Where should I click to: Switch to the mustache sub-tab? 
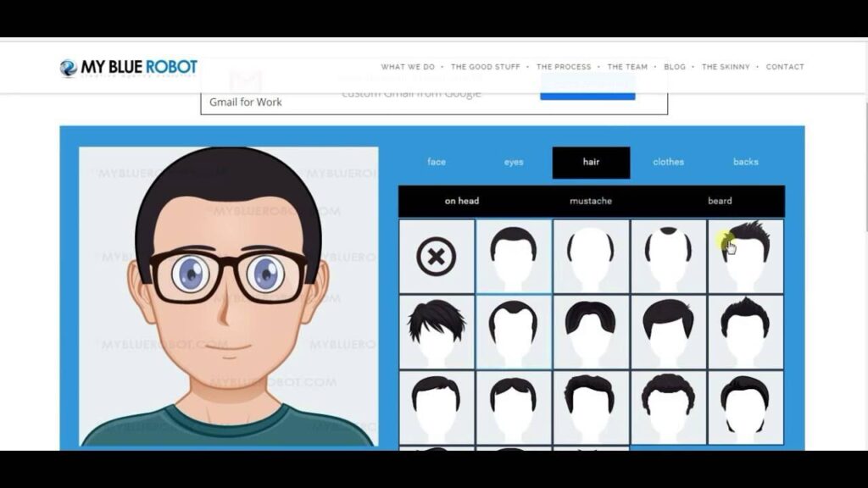591,201
